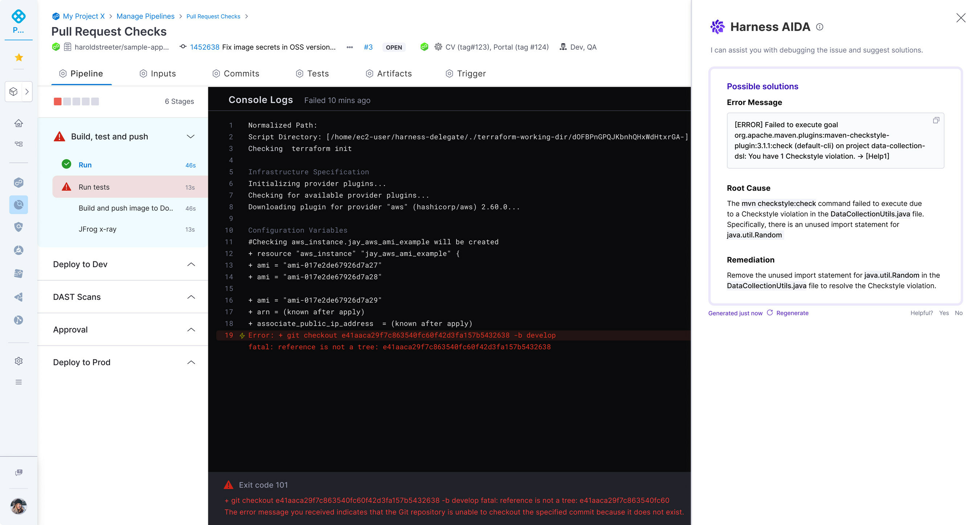This screenshot has height=525, width=980.
Task: Expand the DAST Scans stage
Action: pyautogui.click(x=191, y=297)
